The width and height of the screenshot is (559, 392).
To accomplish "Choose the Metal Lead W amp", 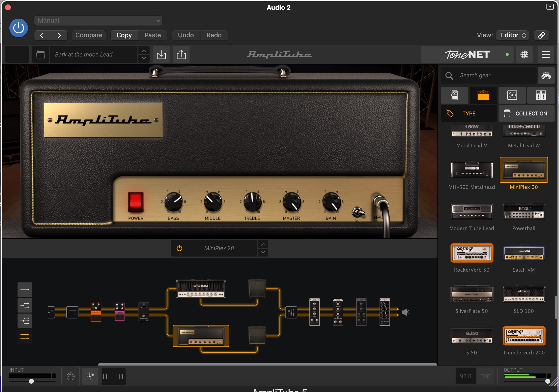I will coord(524,137).
